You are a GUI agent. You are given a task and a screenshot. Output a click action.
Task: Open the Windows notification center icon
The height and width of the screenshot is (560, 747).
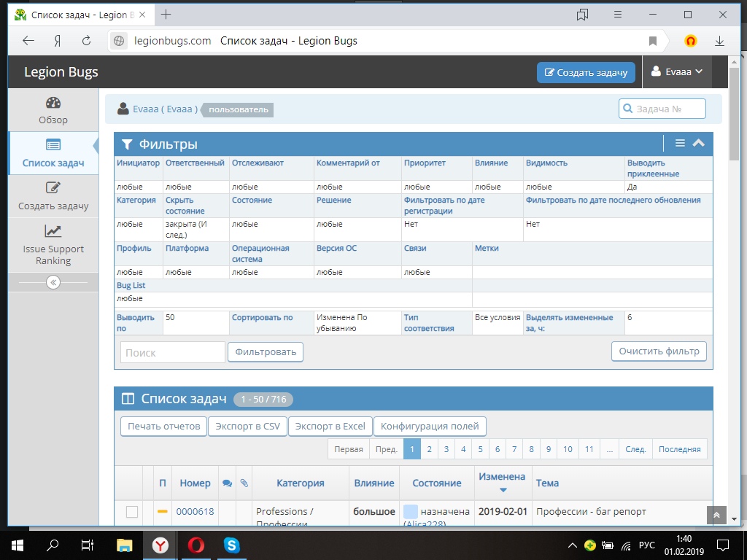tap(723, 545)
